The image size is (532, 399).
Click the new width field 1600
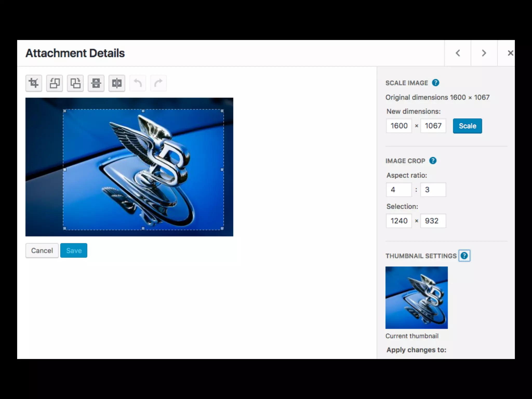coord(399,126)
